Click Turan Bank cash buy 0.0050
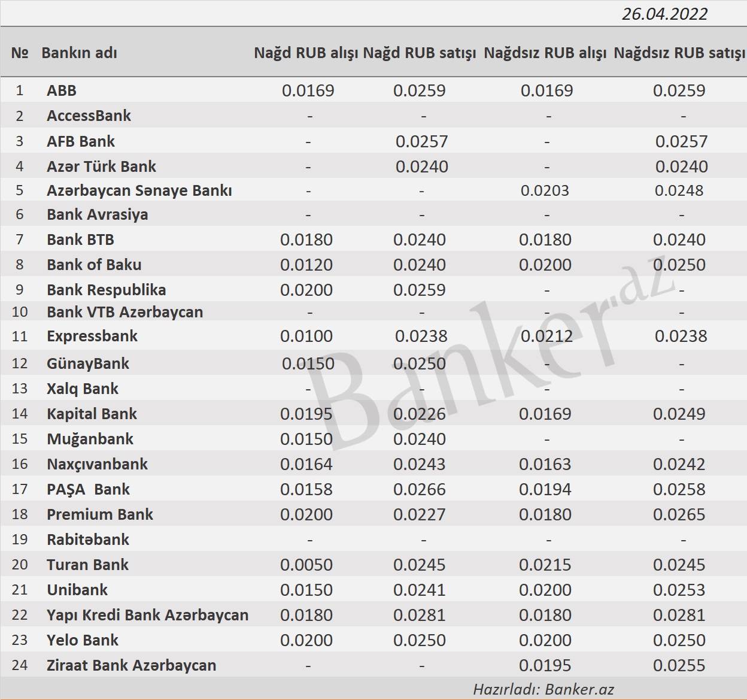The width and height of the screenshot is (747, 700). pos(306,565)
